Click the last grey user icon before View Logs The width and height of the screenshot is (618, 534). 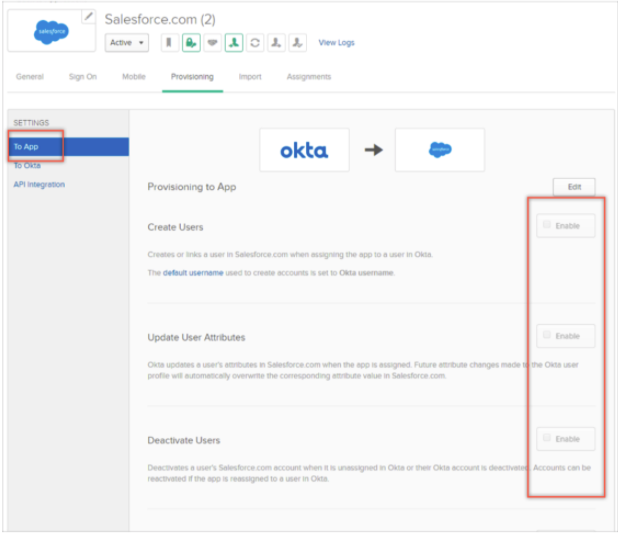click(298, 43)
